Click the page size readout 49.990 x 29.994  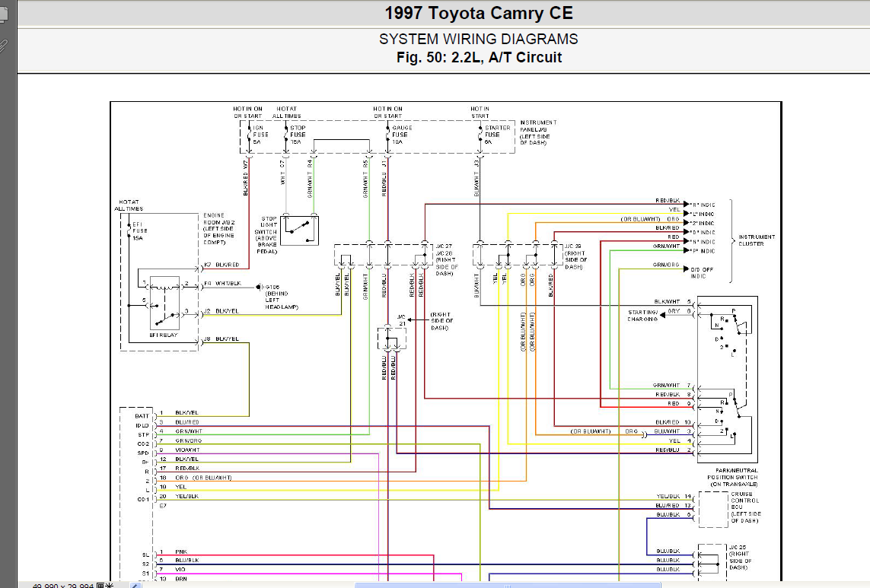point(62,585)
